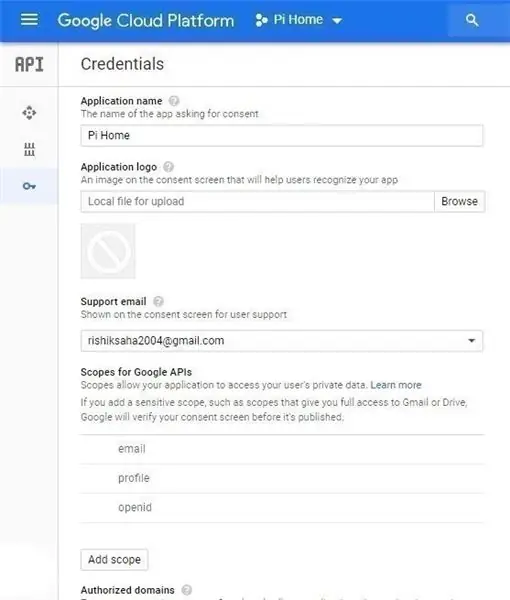Click the Scopes for Google APIs heading

(136, 372)
